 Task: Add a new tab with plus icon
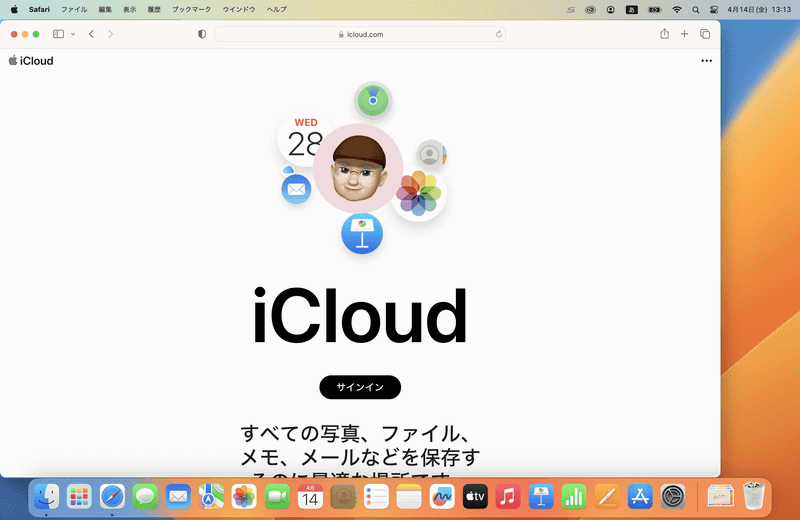684,34
